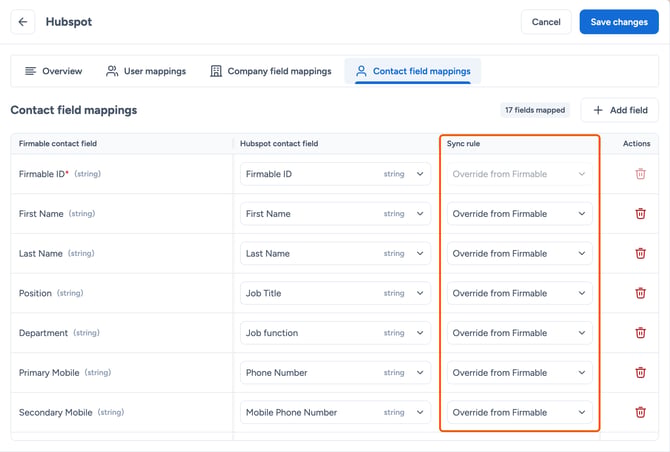Open sync rule dropdown for Primary Mobile
670x452 pixels.
point(520,373)
